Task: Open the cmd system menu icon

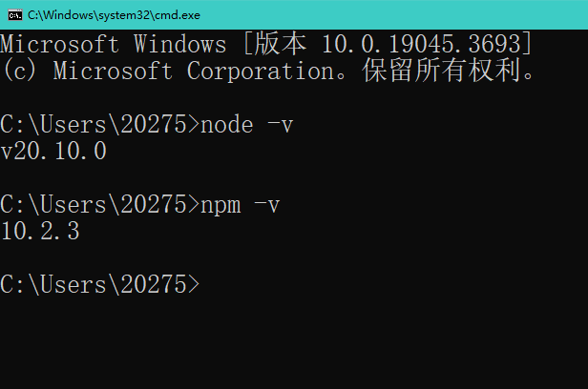Action: point(15,15)
